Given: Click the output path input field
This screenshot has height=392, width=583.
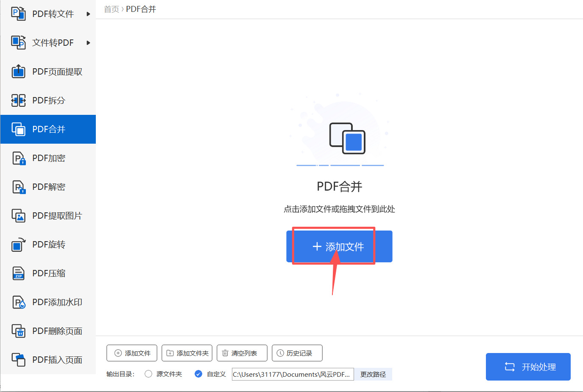Looking at the screenshot, I should coord(293,374).
